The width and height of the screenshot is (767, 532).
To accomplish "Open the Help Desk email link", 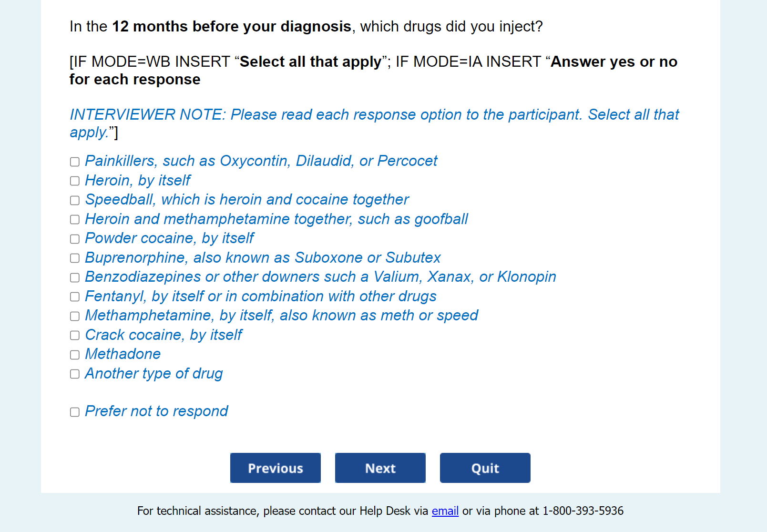I will point(445,511).
